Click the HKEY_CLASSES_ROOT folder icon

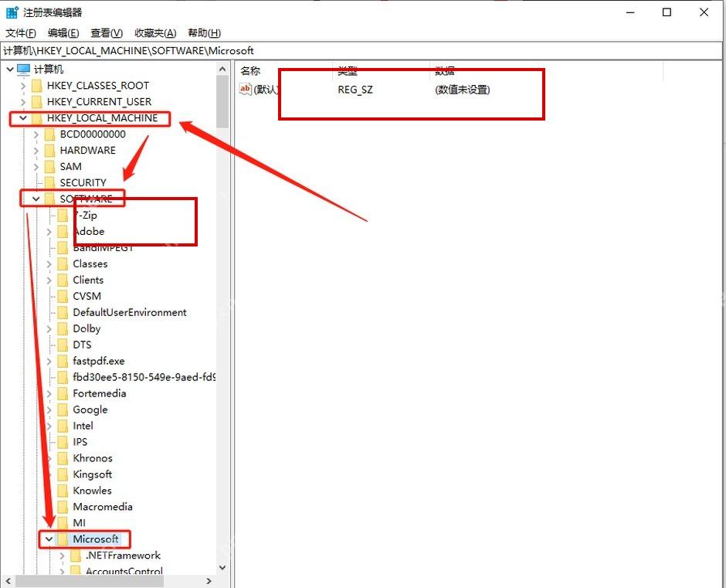tap(36, 86)
